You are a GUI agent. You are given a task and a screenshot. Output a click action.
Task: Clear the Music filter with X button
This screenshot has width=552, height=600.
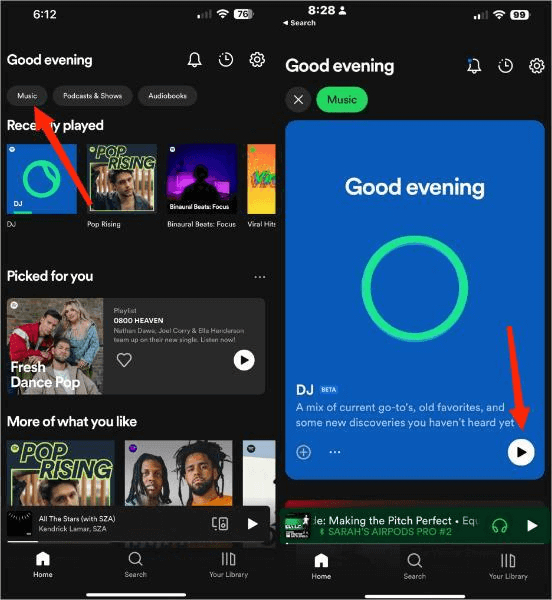298,100
